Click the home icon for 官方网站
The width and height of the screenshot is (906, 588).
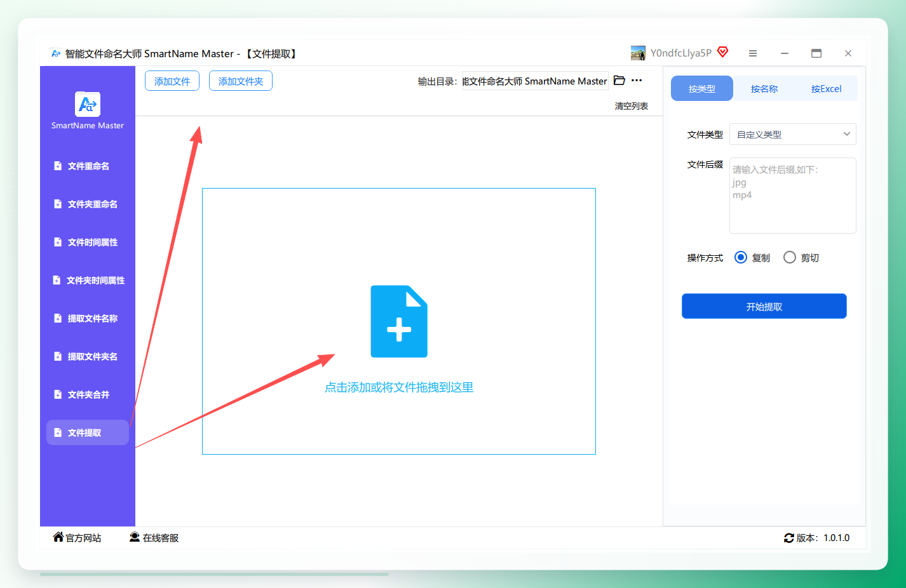point(58,537)
